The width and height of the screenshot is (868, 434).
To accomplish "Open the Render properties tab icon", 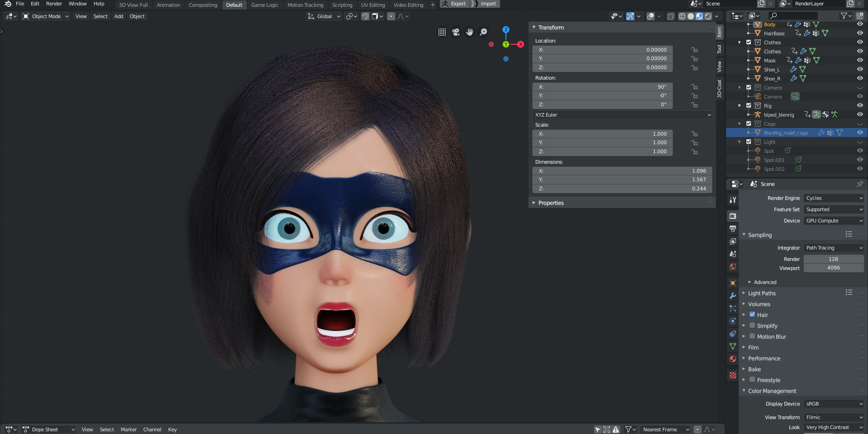I will (733, 216).
